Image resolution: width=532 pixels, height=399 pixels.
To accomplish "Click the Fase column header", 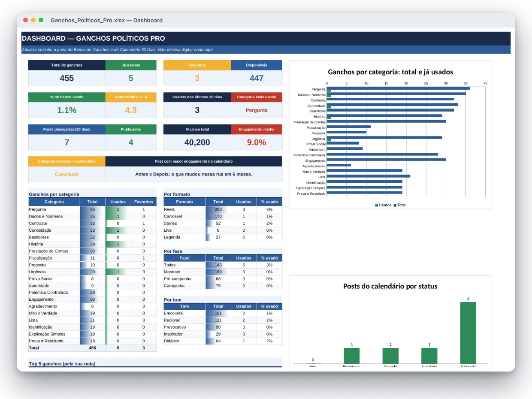I will [x=184, y=258].
